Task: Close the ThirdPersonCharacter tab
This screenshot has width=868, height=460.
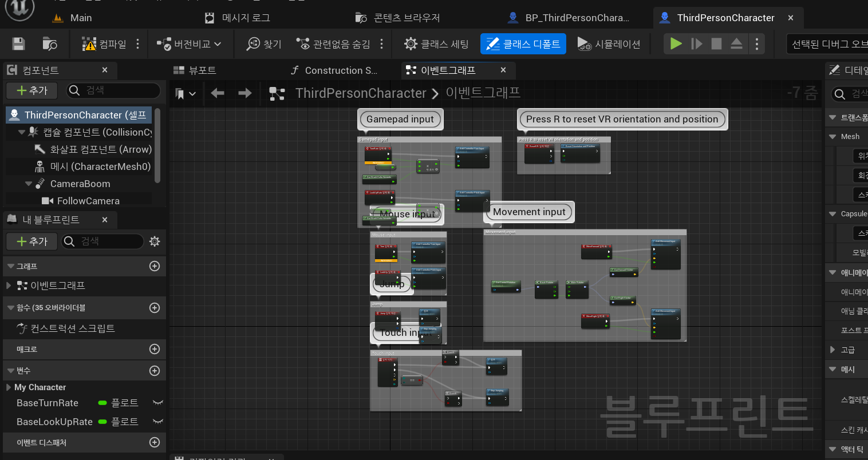Action: 791,18
